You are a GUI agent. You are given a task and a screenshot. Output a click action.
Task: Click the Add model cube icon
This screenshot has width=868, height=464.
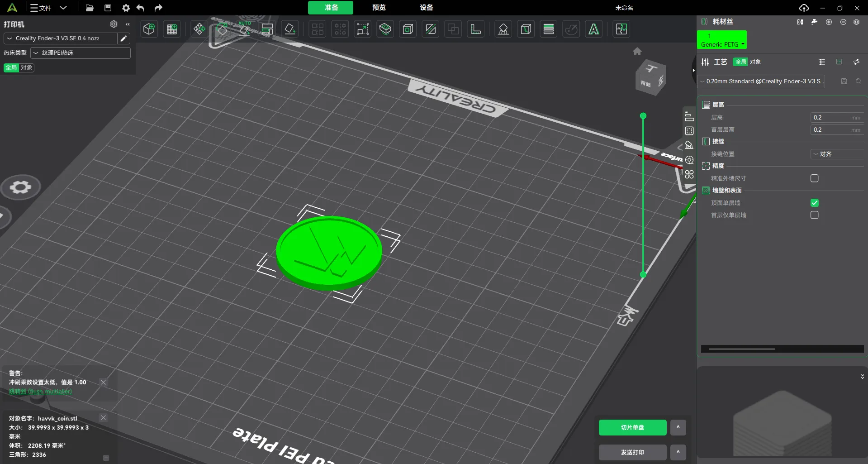pos(149,29)
